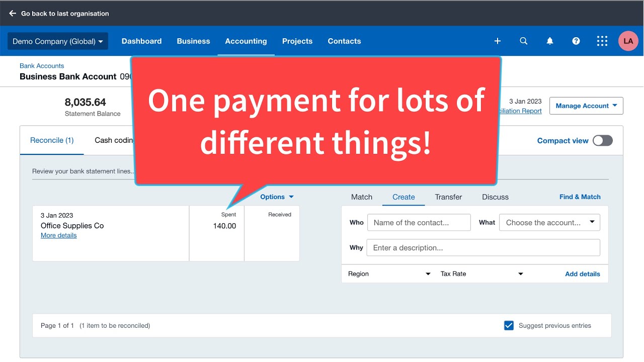Select the Create tab
This screenshot has width=644, height=362.
tap(404, 197)
